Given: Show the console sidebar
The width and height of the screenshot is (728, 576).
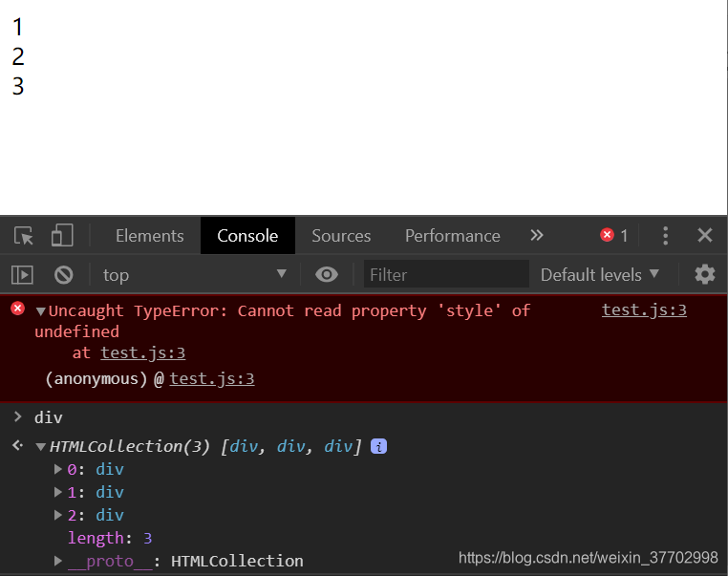Looking at the screenshot, I should coord(22,275).
